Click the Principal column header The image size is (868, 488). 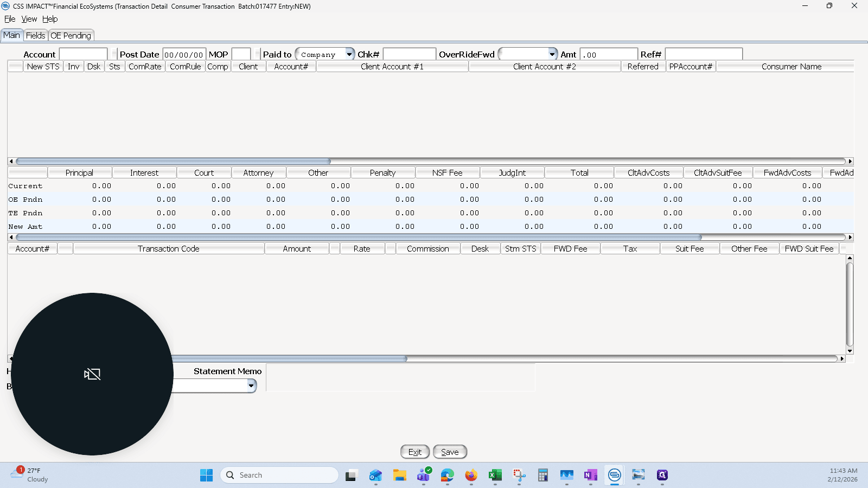tap(79, 173)
